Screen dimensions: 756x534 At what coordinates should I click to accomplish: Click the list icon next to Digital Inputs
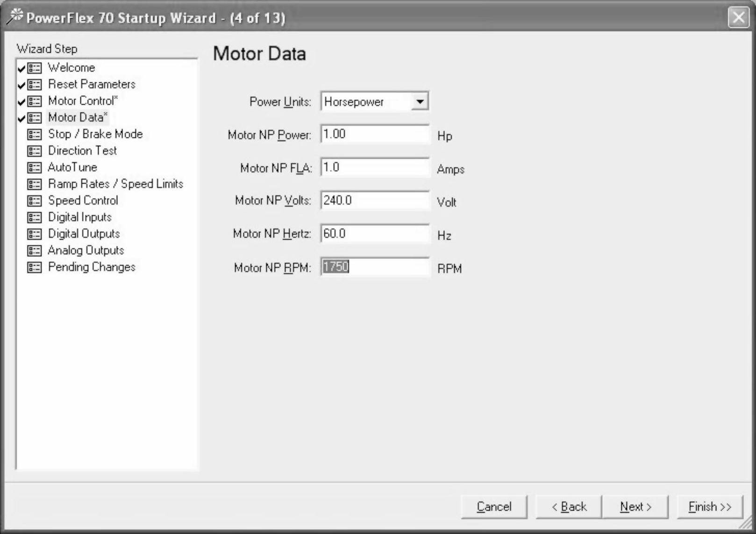(x=34, y=217)
